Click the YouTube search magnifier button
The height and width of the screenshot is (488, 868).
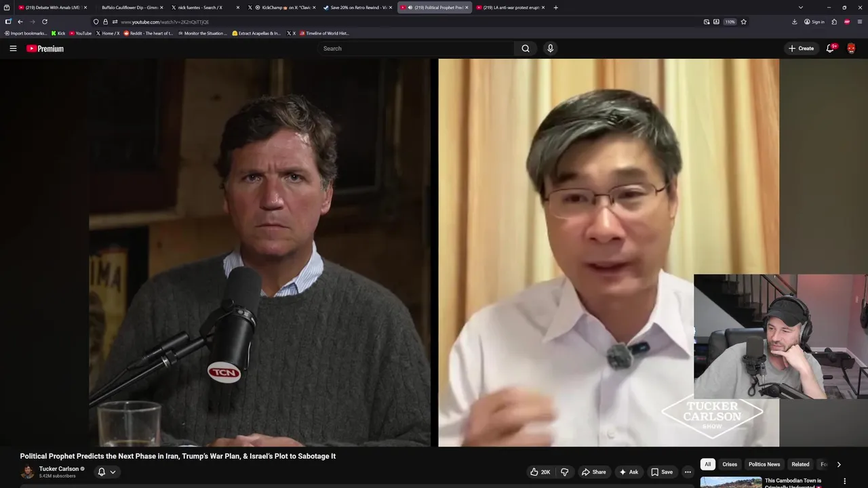click(x=526, y=48)
